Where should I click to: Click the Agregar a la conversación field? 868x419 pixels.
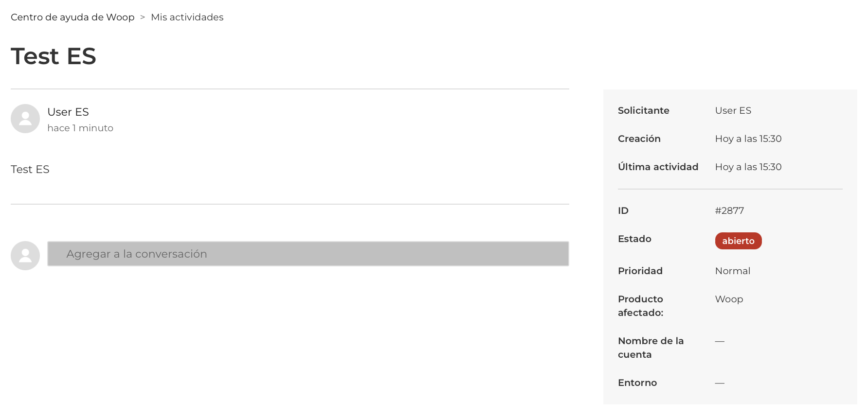(x=307, y=254)
